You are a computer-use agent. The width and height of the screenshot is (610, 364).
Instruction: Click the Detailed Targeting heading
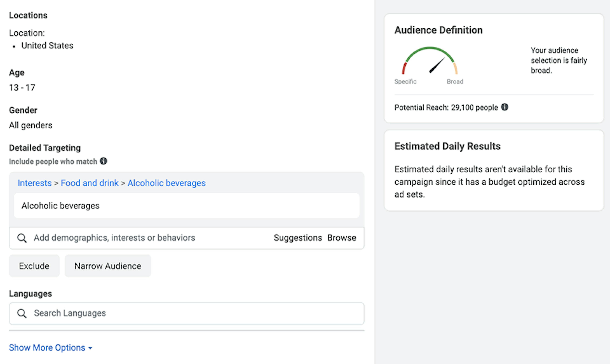click(45, 148)
